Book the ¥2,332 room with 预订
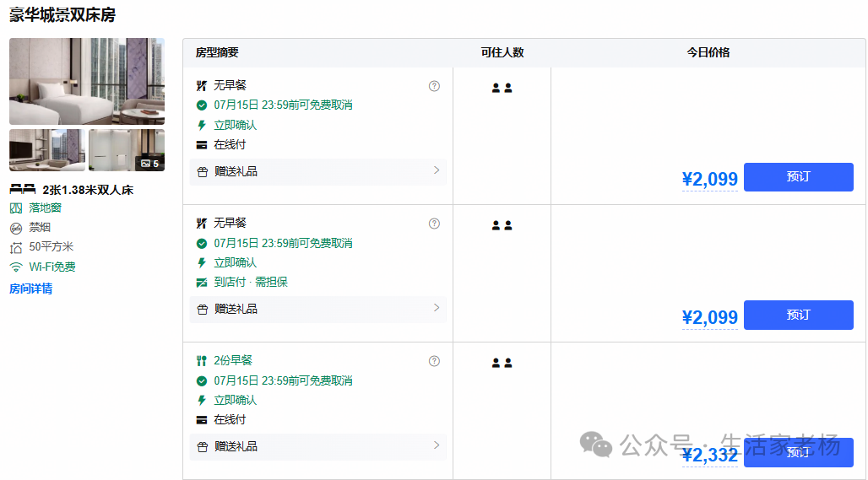Screen dimensions: 868x480 798,452
